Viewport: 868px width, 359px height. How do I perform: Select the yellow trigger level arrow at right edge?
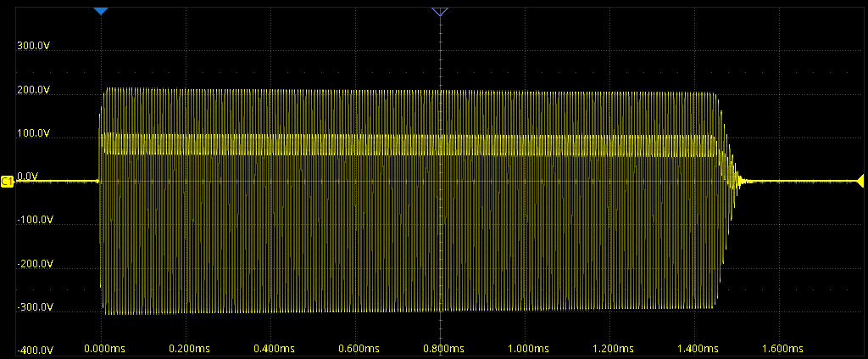point(860,180)
